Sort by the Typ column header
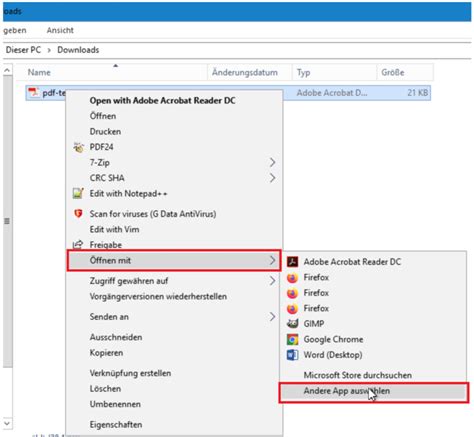Screen dimensions: 474x437 pyautogui.click(x=334, y=72)
